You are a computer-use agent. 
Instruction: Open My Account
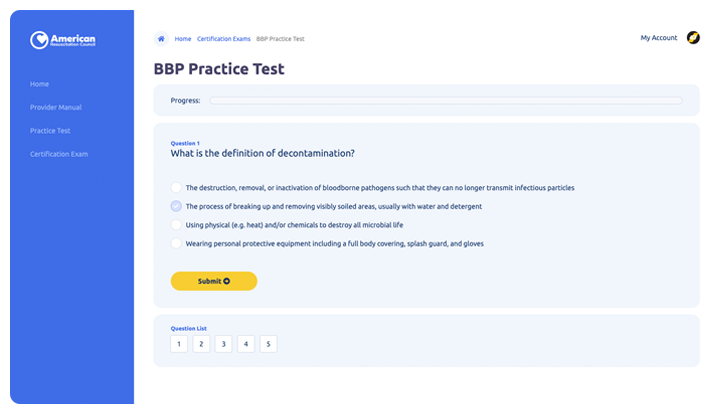(x=659, y=38)
